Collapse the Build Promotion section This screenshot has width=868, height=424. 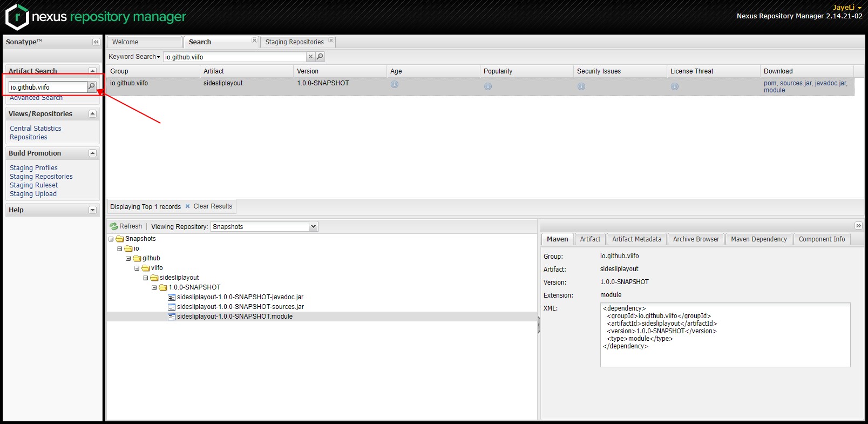(92, 153)
